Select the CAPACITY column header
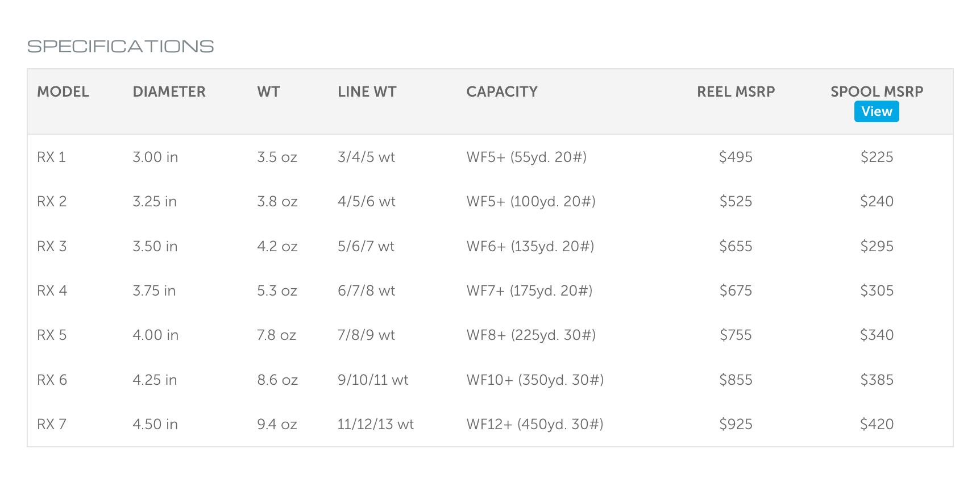 tap(501, 92)
